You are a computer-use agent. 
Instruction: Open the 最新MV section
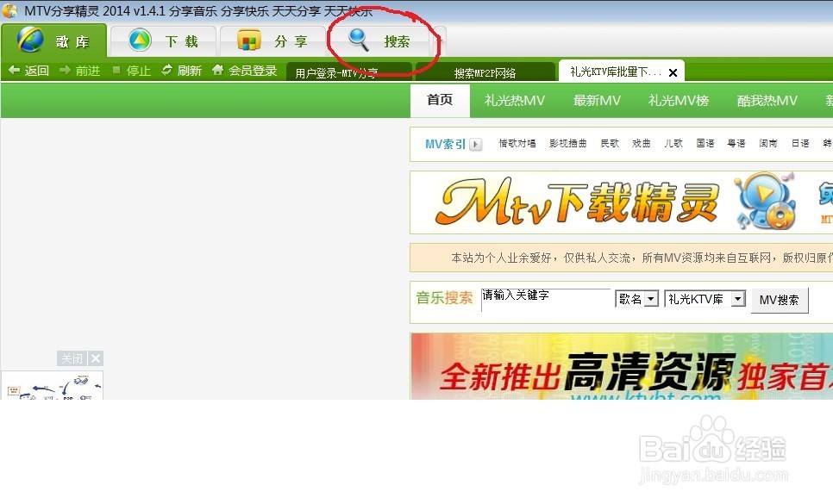[x=597, y=100]
